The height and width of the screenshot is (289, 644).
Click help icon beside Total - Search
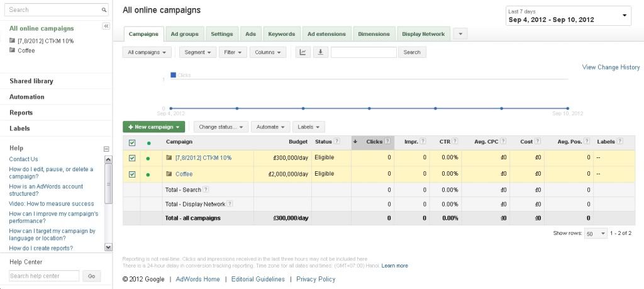206,190
